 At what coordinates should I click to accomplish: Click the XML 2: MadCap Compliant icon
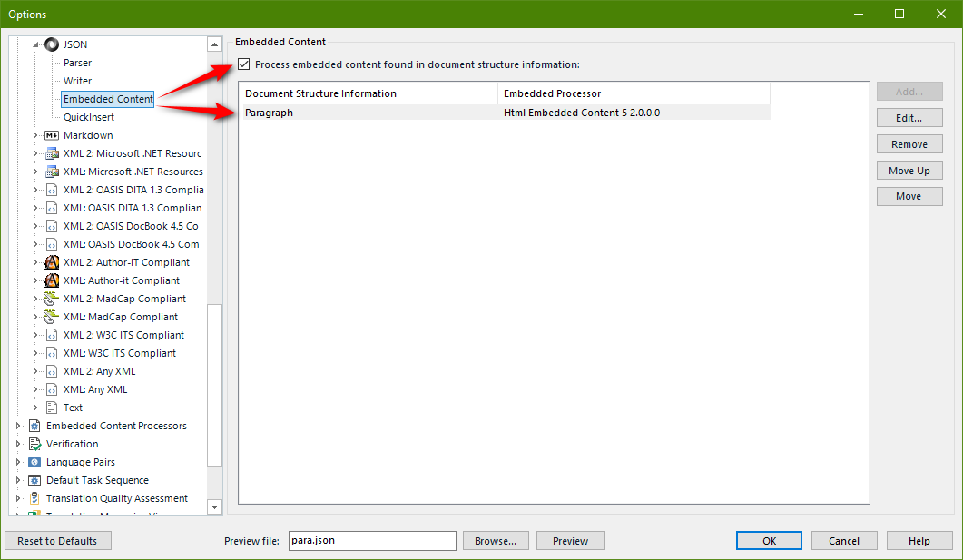[x=53, y=299]
